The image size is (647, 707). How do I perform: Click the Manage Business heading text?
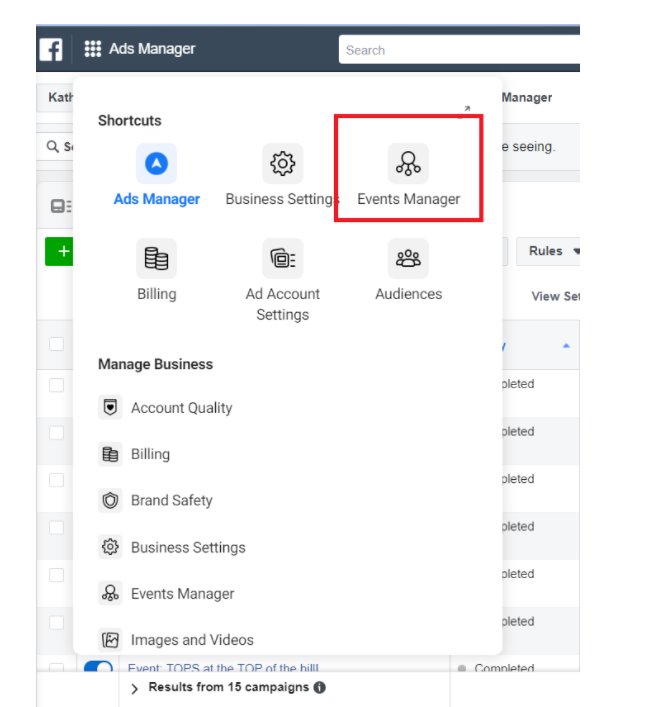click(156, 364)
